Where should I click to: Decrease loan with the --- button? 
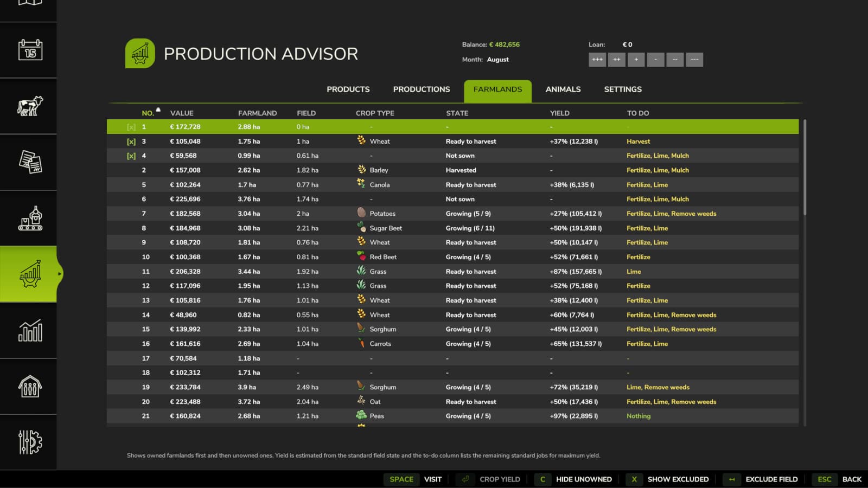694,60
